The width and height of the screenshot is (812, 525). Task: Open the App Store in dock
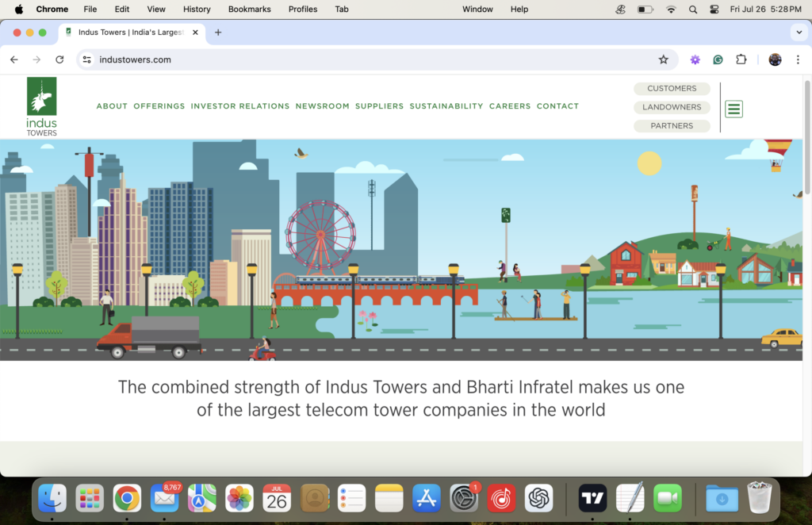426,498
